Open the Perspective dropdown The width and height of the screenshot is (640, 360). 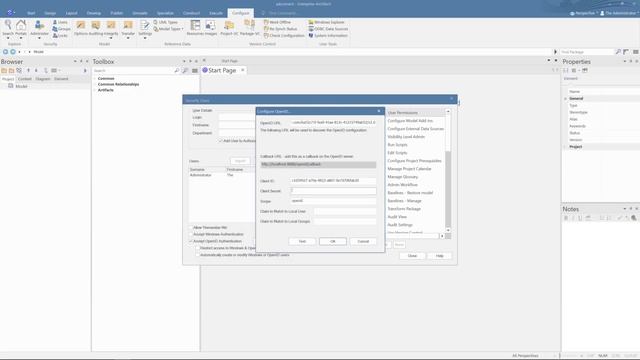coord(584,13)
